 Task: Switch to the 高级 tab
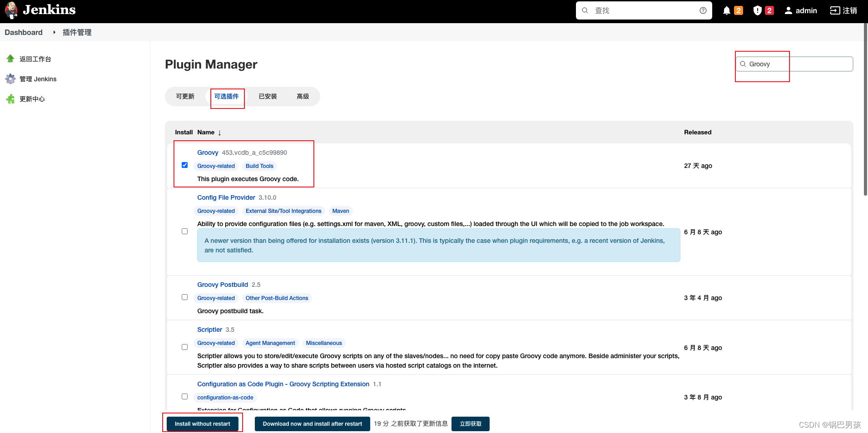(x=303, y=96)
